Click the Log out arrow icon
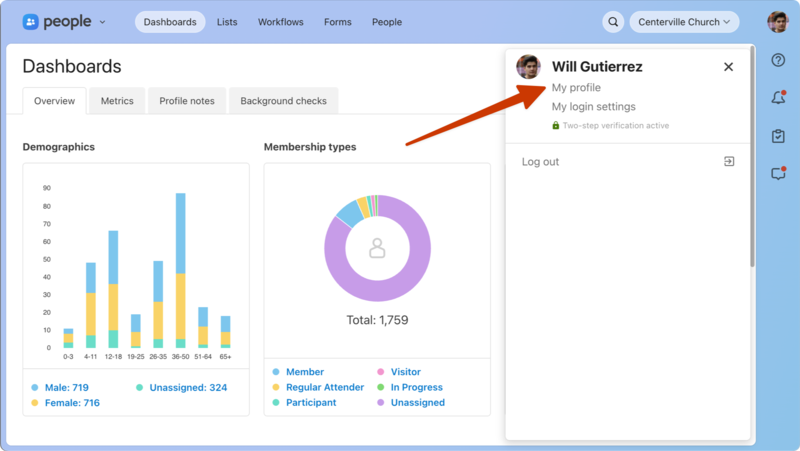Image resolution: width=800 pixels, height=451 pixels. point(729,161)
